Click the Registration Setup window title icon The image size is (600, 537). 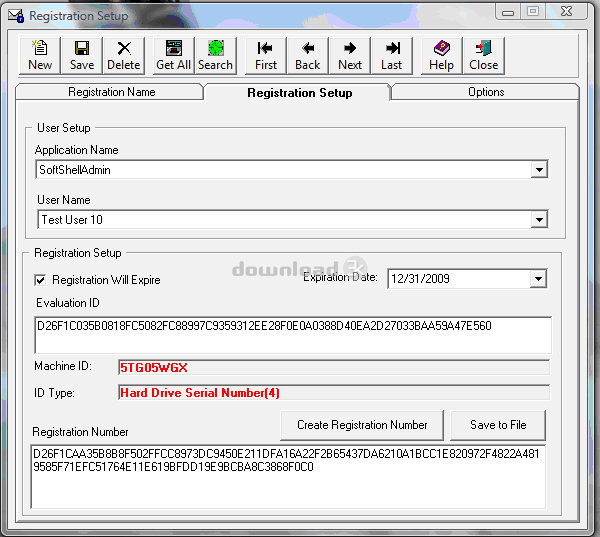coord(16,16)
